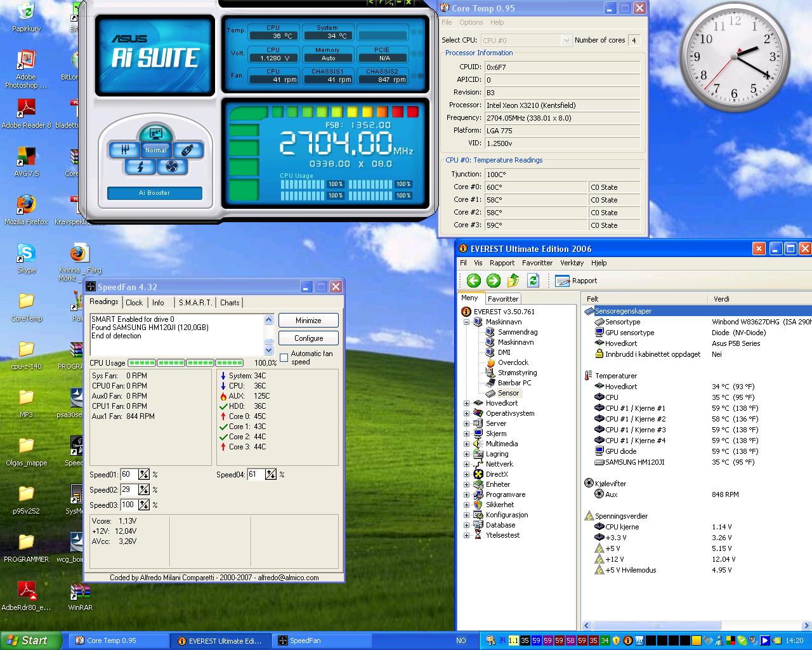Click the Speed02 value field in SpeedFan
Image resolution: width=812 pixels, height=650 pixels.
click(129, 489)
